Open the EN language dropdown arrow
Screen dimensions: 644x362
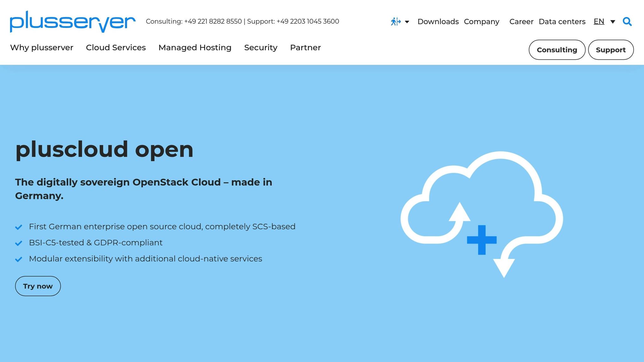coord(613,22)
